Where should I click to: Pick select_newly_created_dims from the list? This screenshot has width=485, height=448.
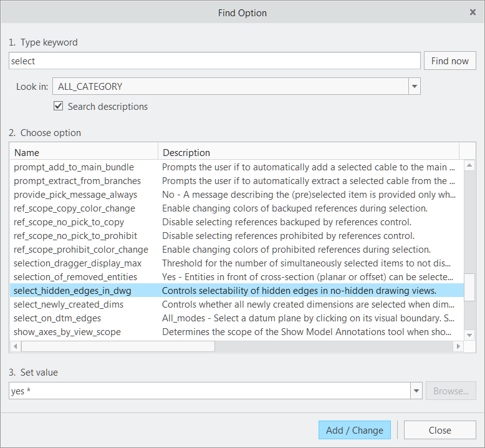(69, 304)
